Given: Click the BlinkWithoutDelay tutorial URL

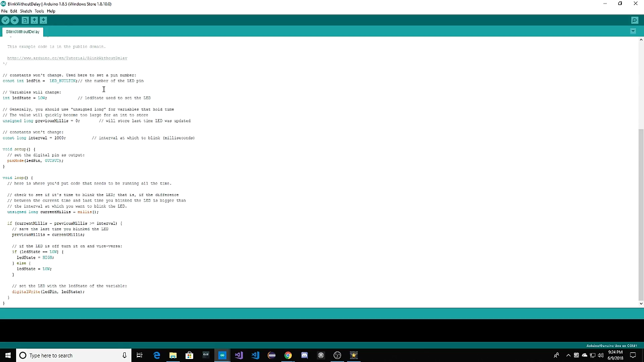Looking at the screenshot, I should (67, 58).
